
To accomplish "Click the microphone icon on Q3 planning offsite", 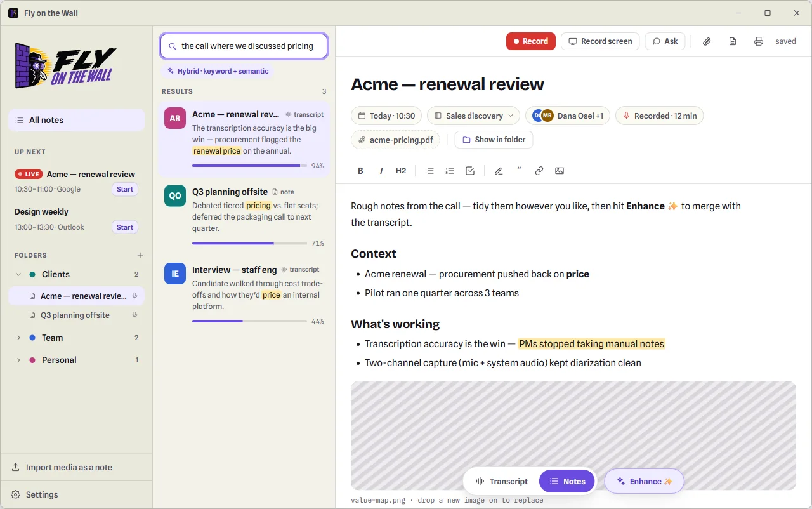I will (134, 315).
